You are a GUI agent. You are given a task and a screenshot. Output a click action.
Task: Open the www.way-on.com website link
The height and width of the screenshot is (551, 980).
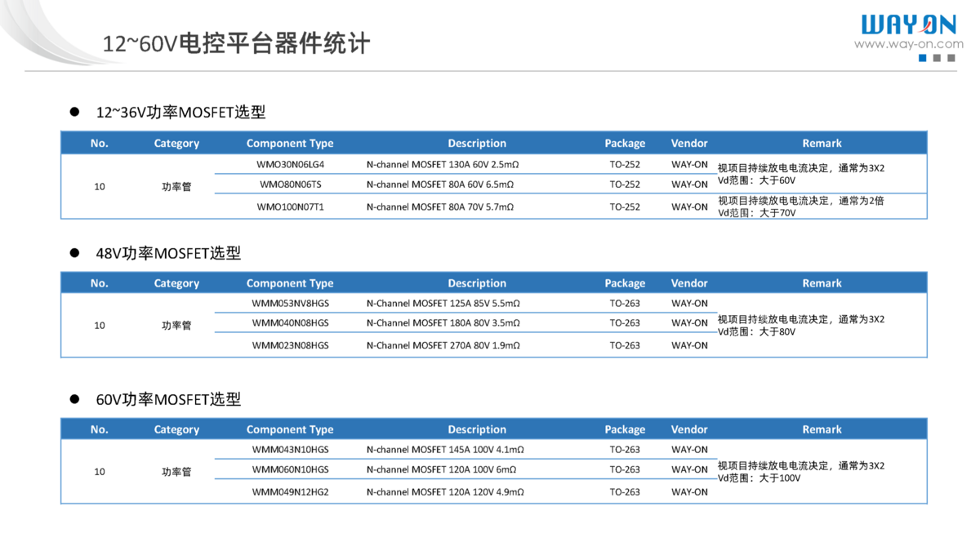(908, 45)
